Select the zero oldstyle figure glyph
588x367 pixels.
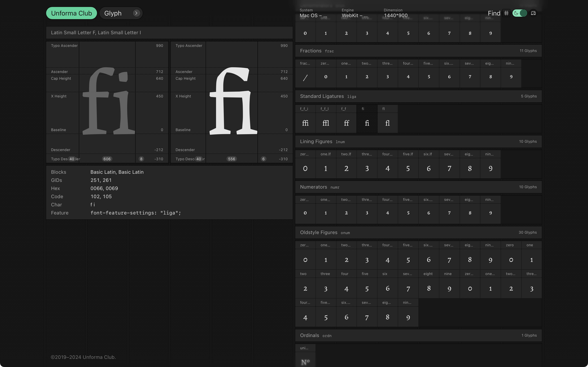point(305,260)
